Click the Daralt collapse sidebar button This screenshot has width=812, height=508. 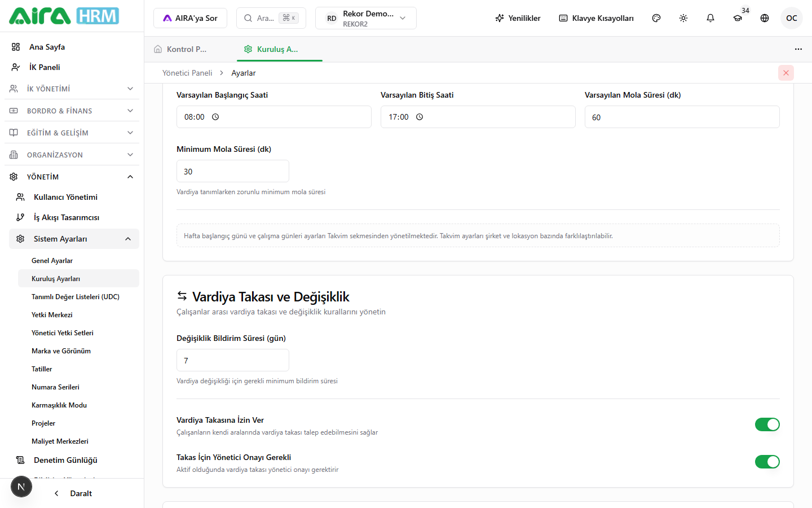(x=72, y=493)
